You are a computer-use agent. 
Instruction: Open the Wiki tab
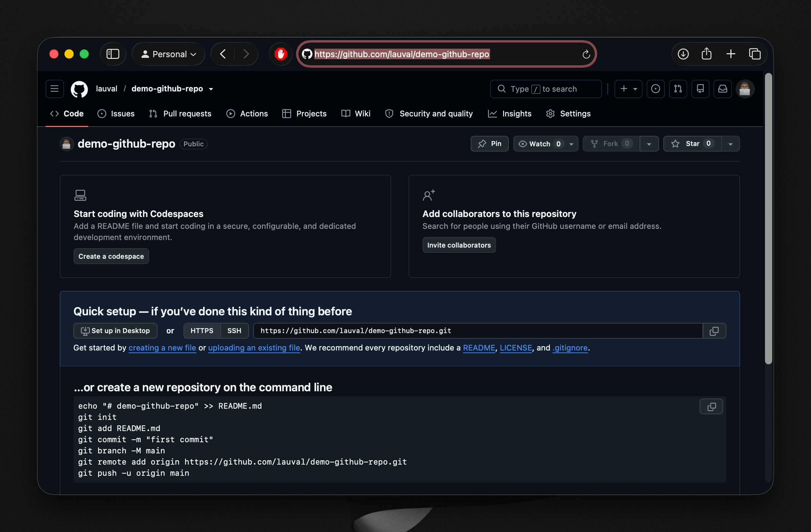pos(356,114)
